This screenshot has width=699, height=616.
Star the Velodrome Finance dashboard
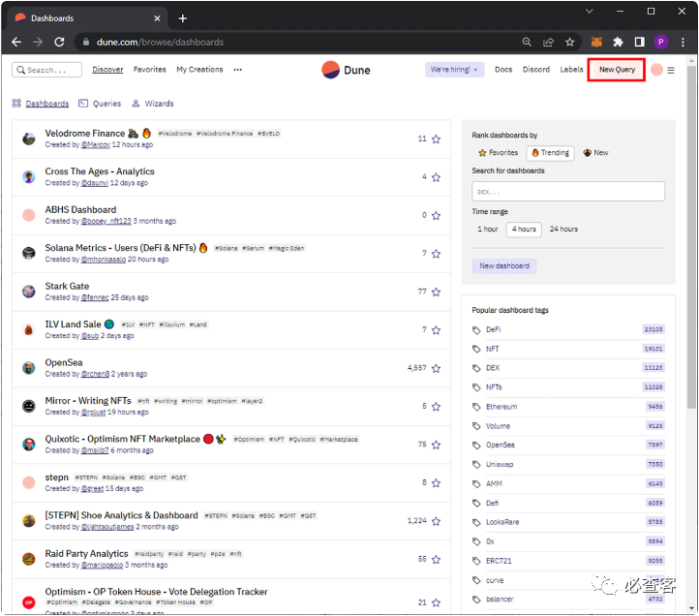(436, 139)
